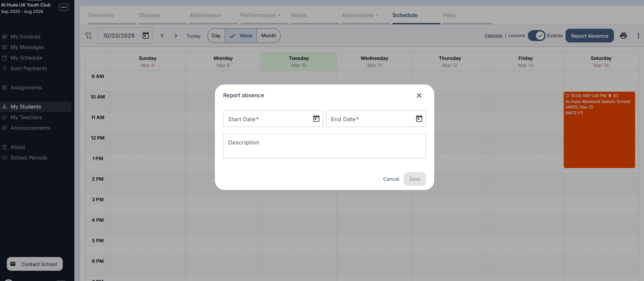Go to the previous week arrow
The width and height of the screenshot is (644, 281).
pyautogui.click(x=162, y=36)
